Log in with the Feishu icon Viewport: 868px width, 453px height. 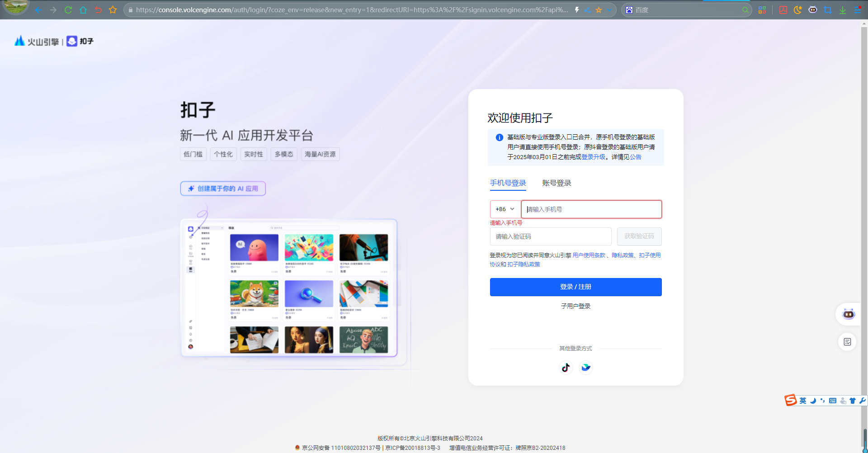click(586, 368)
